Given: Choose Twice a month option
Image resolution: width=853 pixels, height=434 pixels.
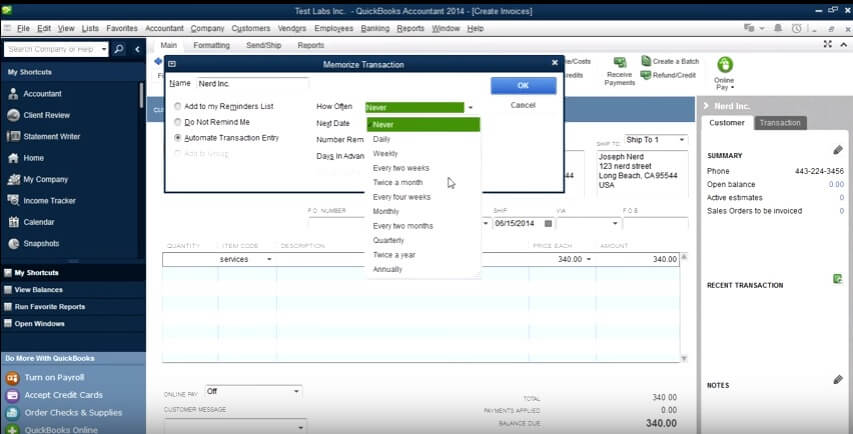Looking at the screenshot, I should 423,182.
